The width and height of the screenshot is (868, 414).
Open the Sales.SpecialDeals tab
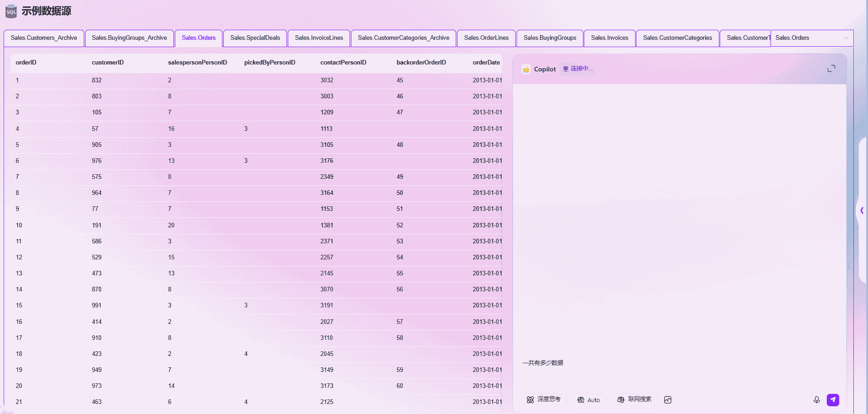255,38
